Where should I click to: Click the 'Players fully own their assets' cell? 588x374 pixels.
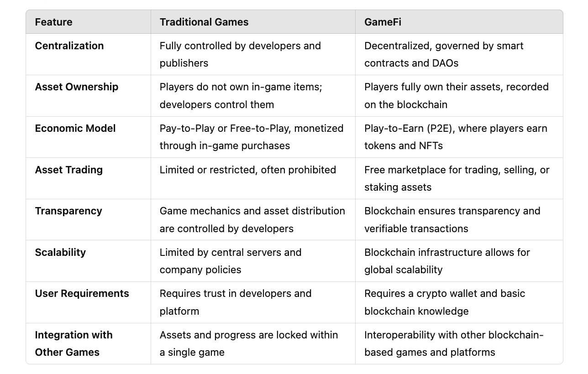[x=457, y=96]
